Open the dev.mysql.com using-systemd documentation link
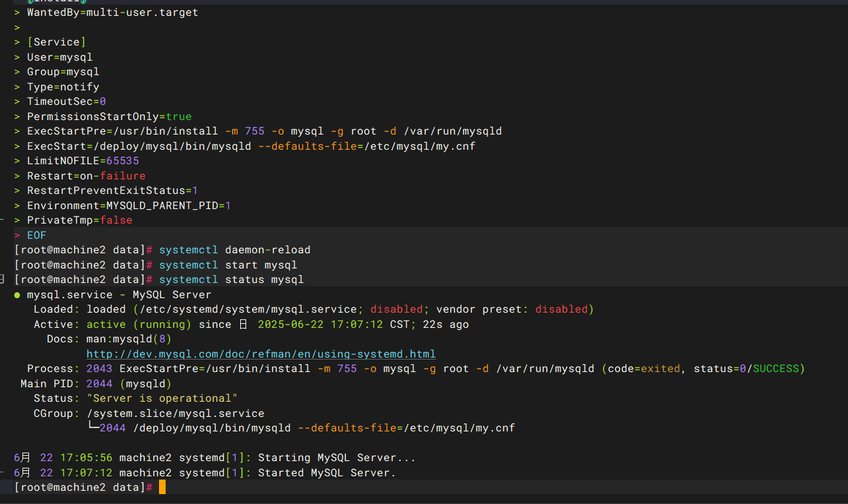Screen dimensions: 848x504 click(261, 354)
